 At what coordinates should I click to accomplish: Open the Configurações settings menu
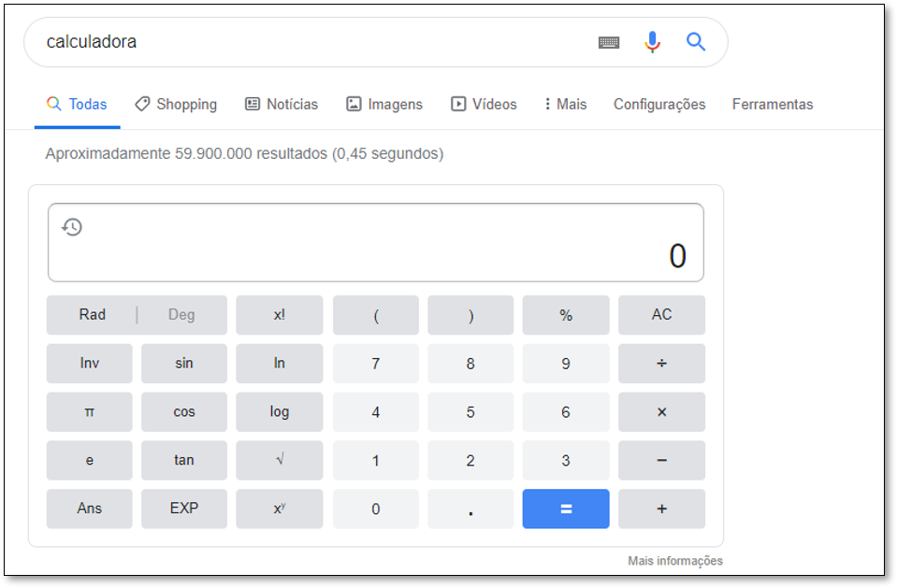pyautogui.click(x=659, y=105)
